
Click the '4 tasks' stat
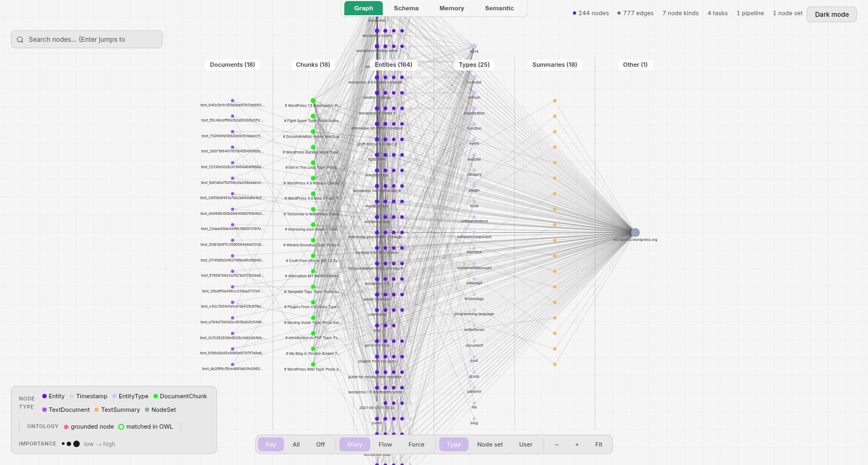(717, 13)
